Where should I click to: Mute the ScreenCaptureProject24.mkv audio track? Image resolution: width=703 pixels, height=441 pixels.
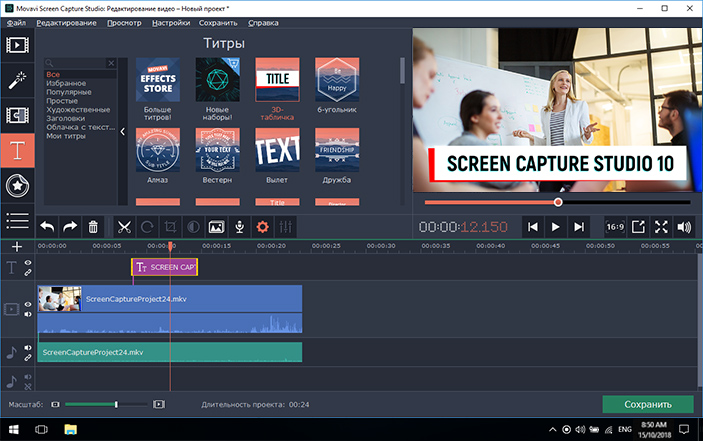pyautogui.click(x=28, y=349)
